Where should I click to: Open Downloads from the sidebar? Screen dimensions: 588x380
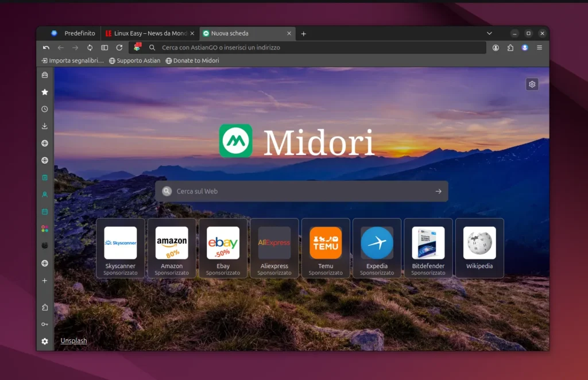point(45,126)
